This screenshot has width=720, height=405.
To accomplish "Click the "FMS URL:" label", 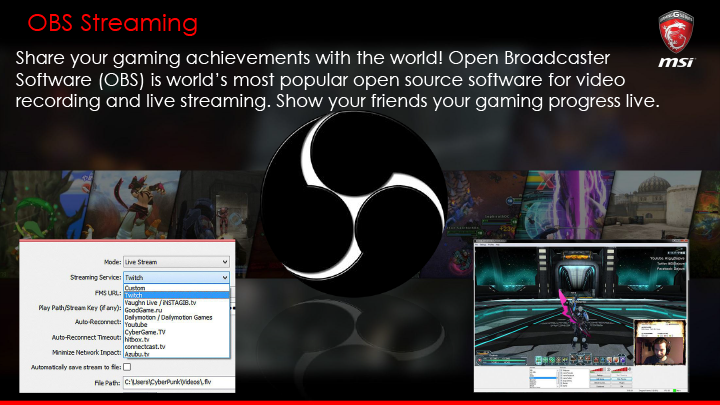I will [108, 292].
